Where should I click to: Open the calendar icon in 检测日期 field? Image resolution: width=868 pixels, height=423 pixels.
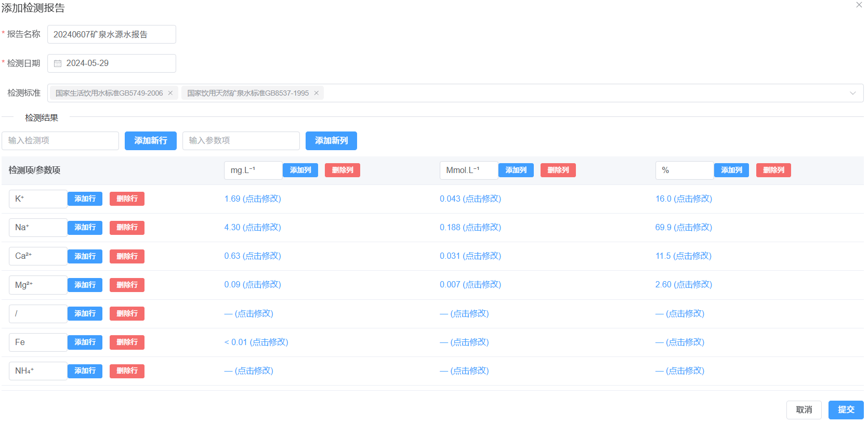coord(58,63)
